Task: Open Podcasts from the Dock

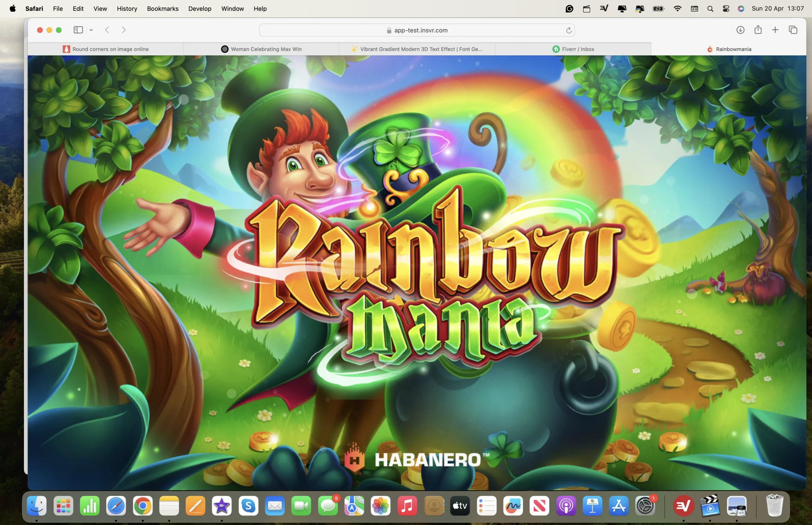Action: (566, 506)
